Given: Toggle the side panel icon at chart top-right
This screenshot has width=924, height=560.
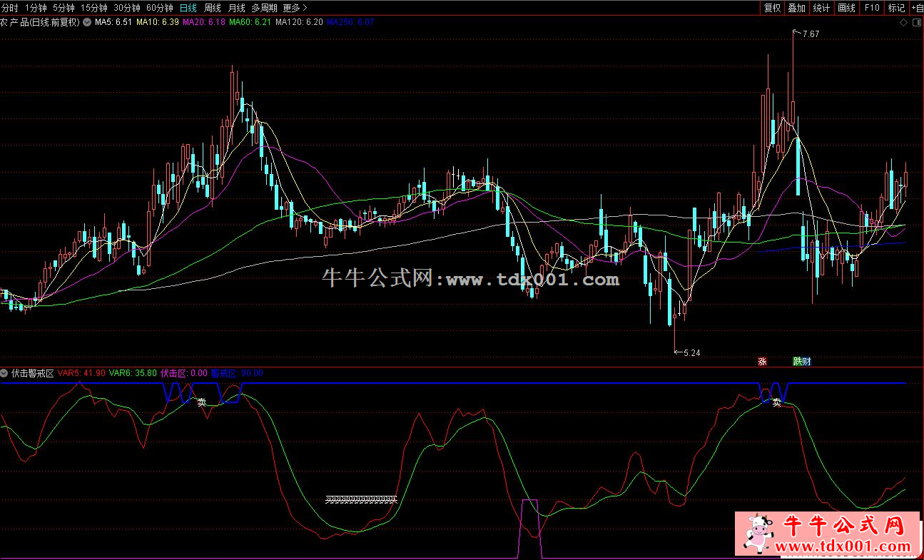Looking at the screenshot, I should click(x=916, y=22).
